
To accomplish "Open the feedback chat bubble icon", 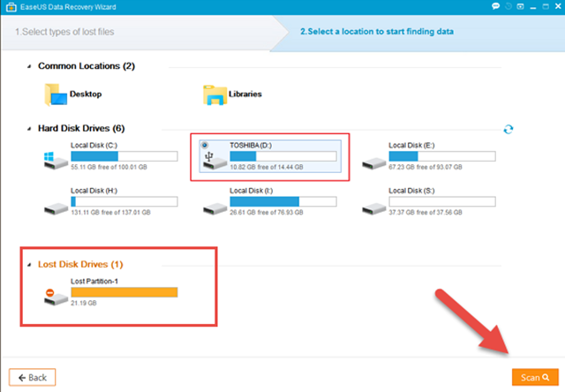I will coord(496,6).
